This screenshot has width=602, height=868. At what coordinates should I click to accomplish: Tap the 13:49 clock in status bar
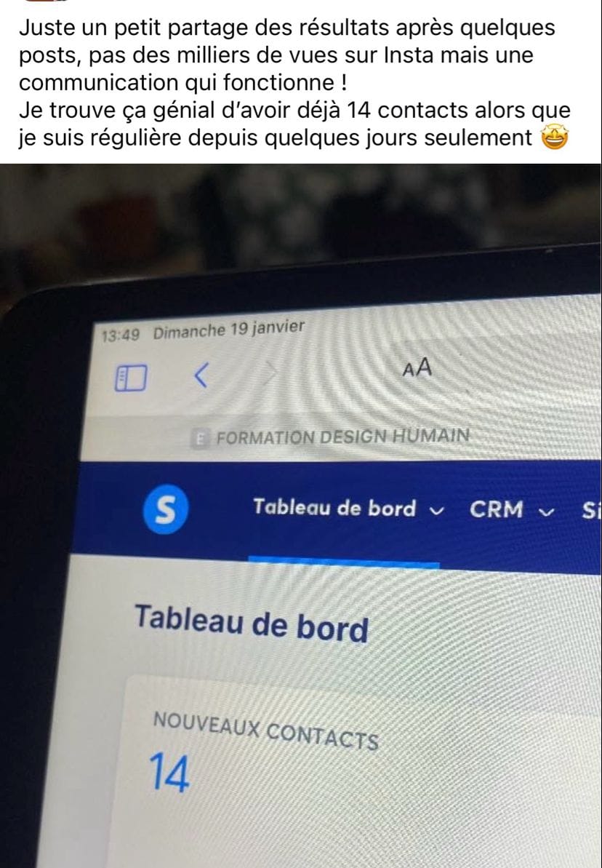tap(121, 335)
